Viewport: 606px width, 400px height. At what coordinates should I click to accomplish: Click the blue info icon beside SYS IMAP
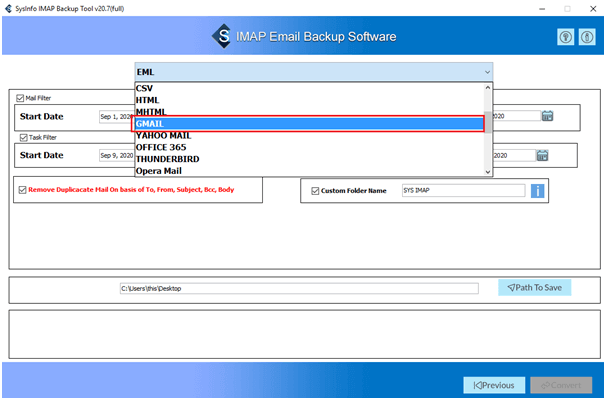tap(537, 190)
